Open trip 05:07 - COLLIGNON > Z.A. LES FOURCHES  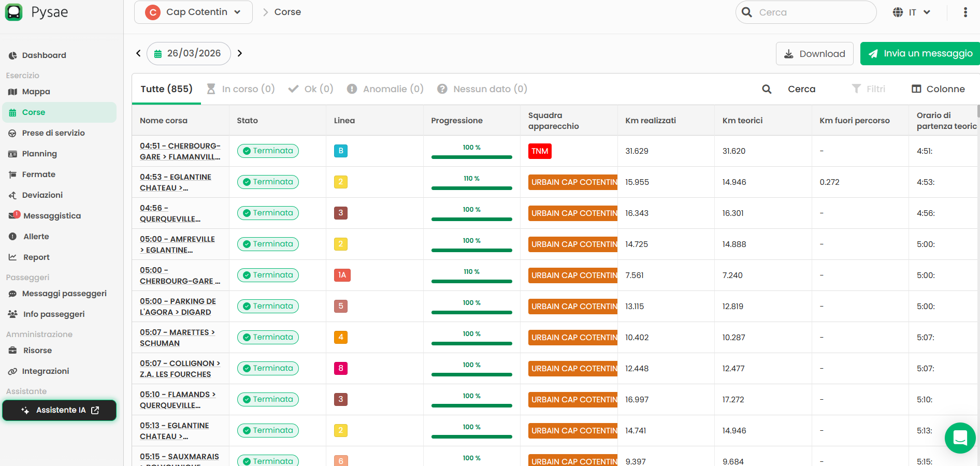(x=180, y=369)
